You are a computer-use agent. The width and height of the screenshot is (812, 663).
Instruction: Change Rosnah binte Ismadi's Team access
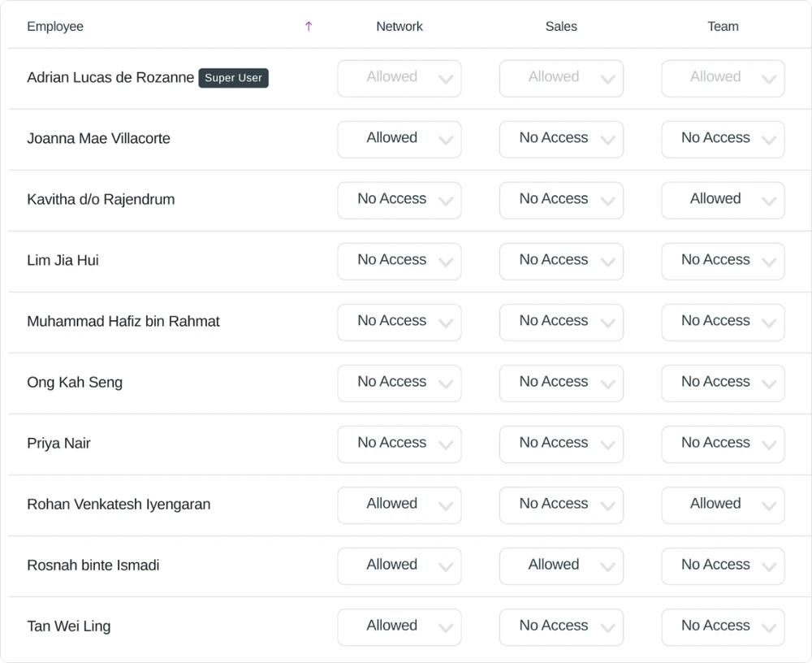pos(723,566)
